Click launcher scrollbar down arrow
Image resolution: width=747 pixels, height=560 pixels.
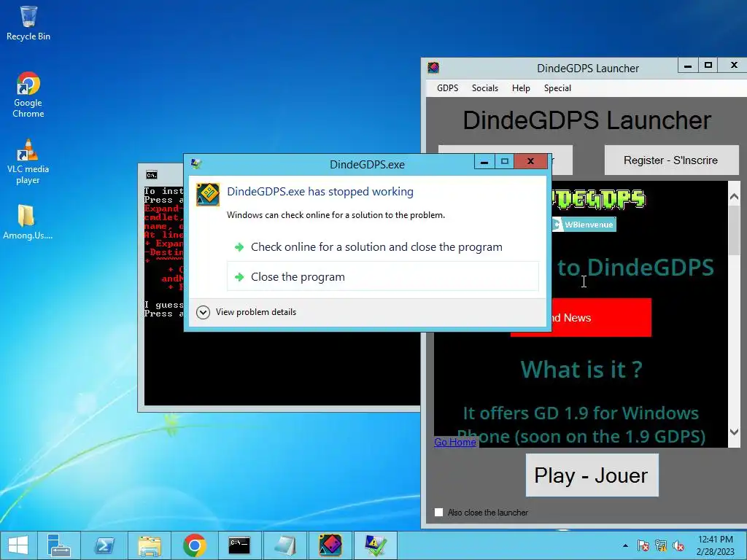(x=734, y=432)
